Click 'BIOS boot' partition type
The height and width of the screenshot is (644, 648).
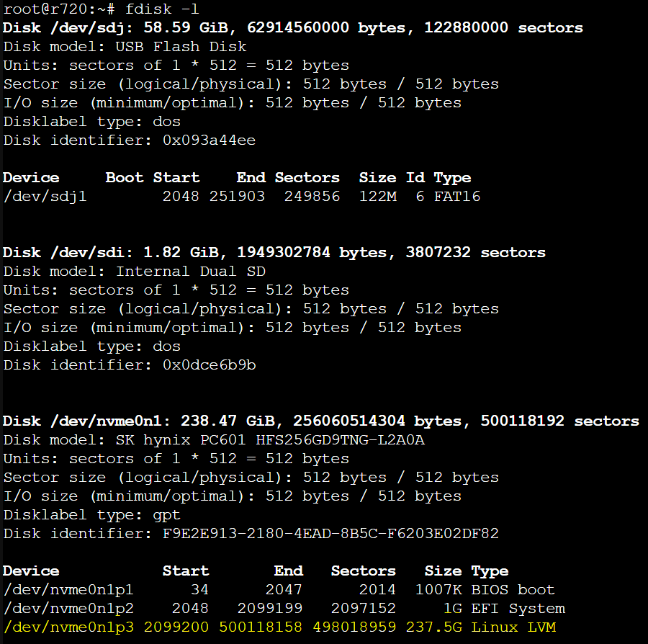[513, 590]
